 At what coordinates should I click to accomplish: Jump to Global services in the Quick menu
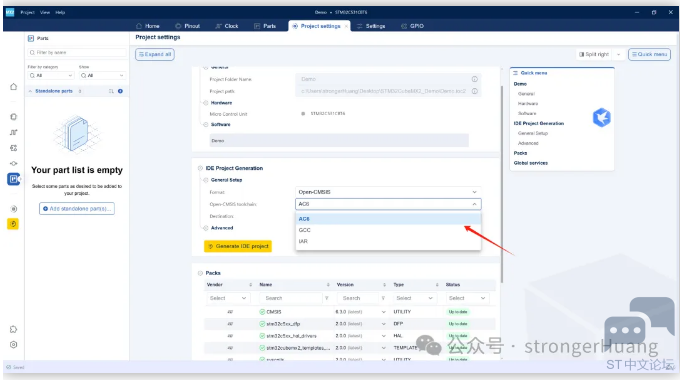coord(531,163)
